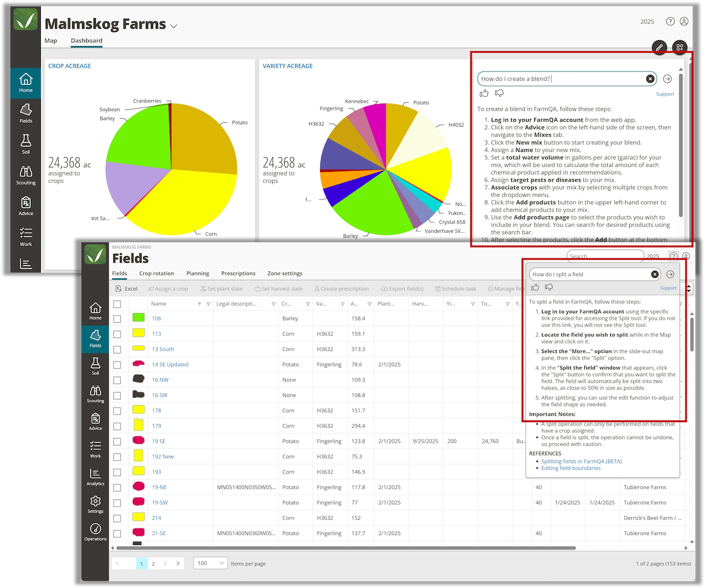
Task: Submit the 'How do I create a blend?' question
Action: pos(668,79)
